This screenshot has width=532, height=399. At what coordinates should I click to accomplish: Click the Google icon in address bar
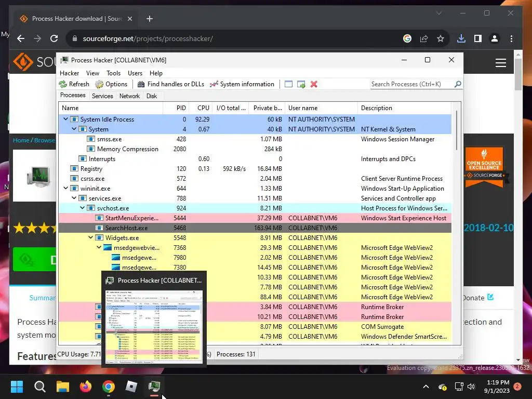(x=407, y=38)
